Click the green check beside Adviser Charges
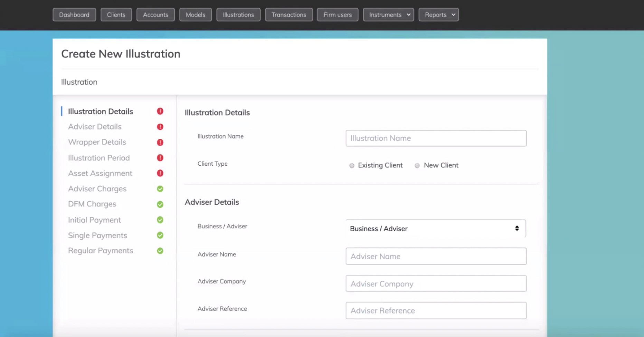This screenshot has width=644, height=337. (160, 189)
